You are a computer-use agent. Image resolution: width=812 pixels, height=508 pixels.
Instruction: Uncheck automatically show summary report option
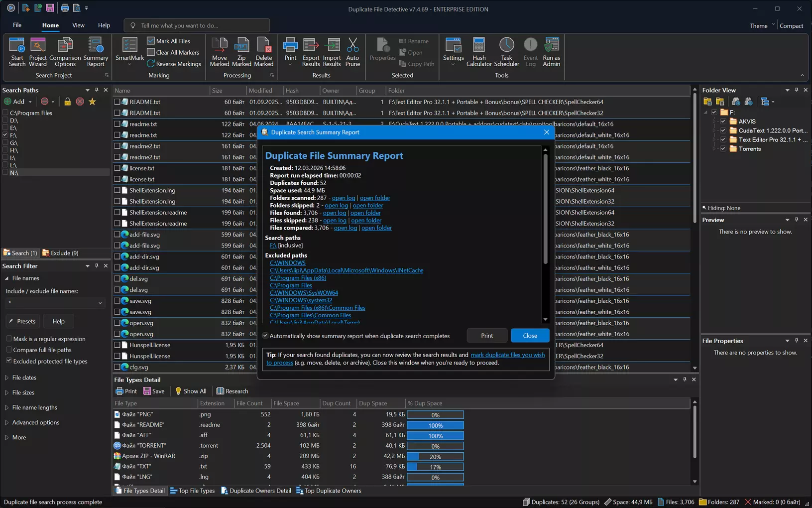point(265,336)
